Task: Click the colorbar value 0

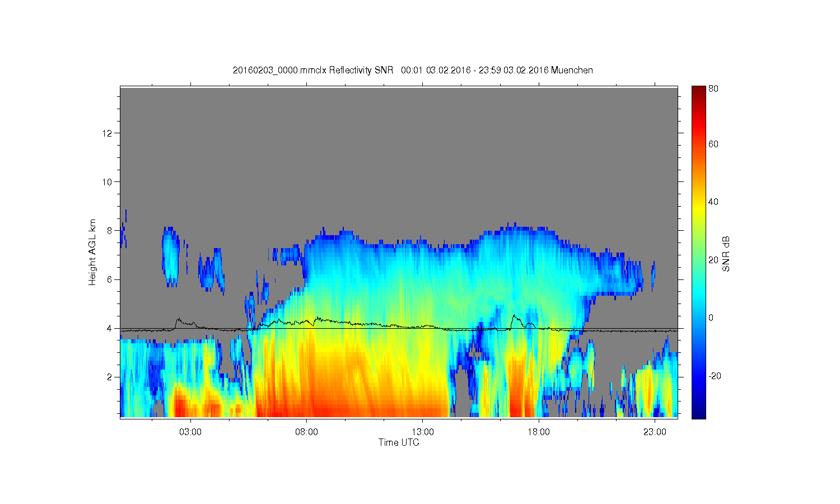Action: coord(711,318)
